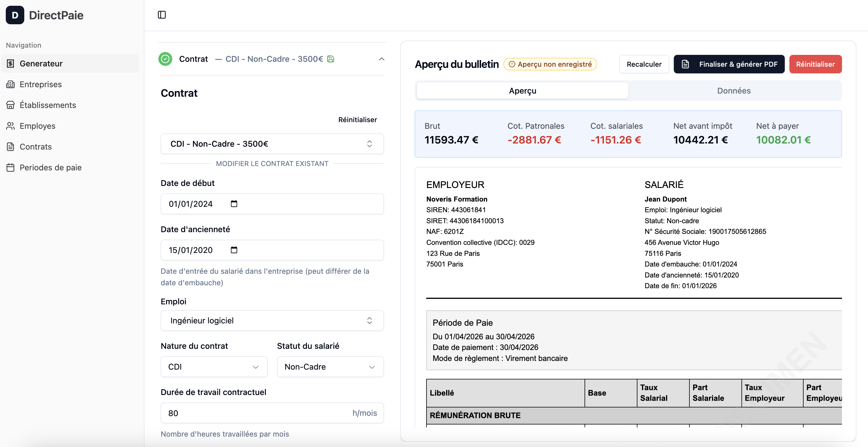Click the Durée de travail contractuel field
868x447 pixels.
[272, 413]
